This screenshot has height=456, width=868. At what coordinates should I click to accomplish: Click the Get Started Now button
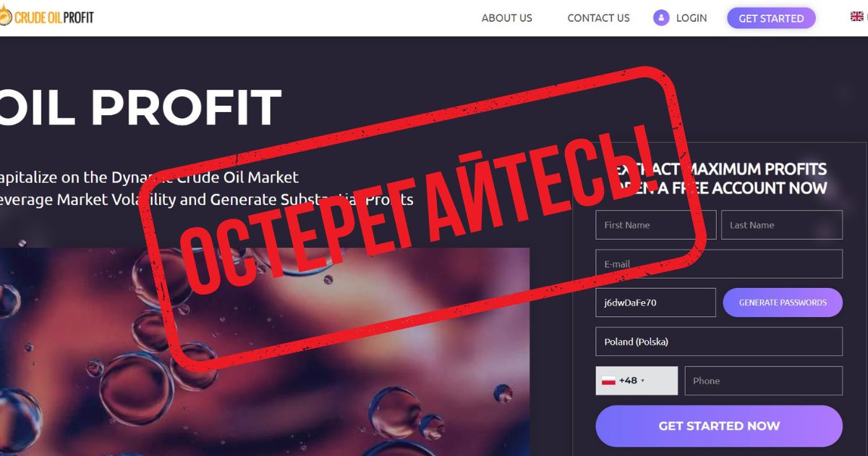point(719,426)
